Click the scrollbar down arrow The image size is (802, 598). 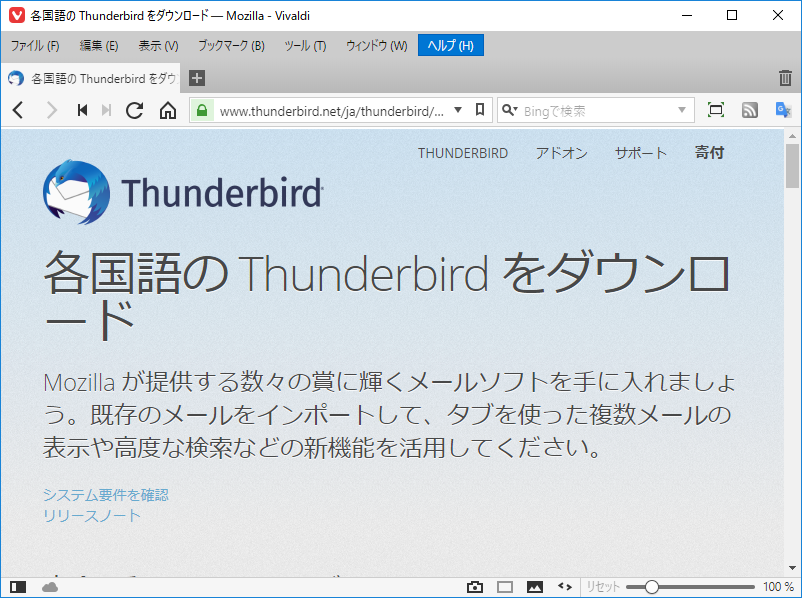coord(792,568)
